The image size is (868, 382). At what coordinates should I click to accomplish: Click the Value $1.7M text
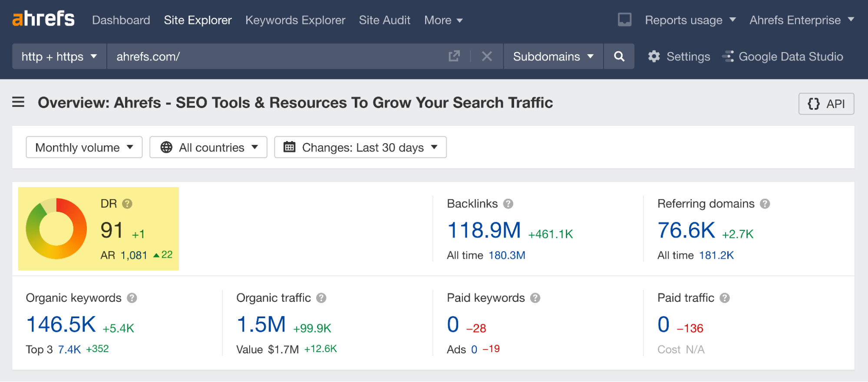point(267,349)
